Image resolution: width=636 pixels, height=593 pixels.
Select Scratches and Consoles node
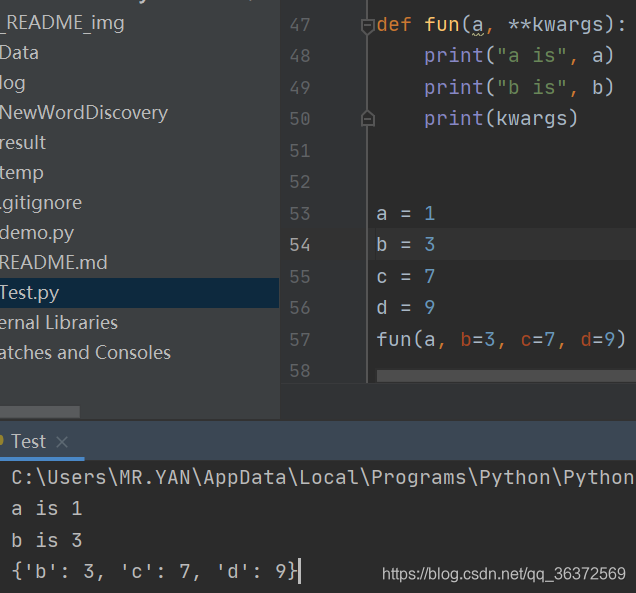pos(85,352)
